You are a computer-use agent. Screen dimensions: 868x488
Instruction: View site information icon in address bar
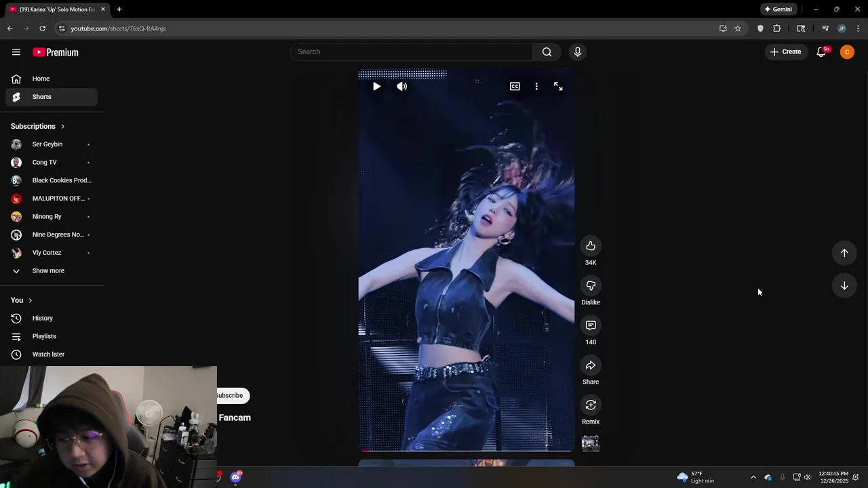tap(62, 28)
